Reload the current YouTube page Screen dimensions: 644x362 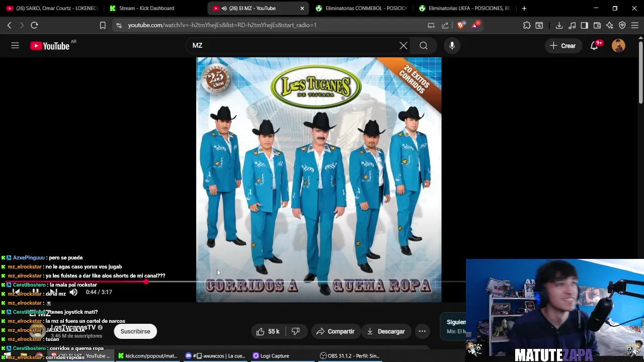pos(34,25)
